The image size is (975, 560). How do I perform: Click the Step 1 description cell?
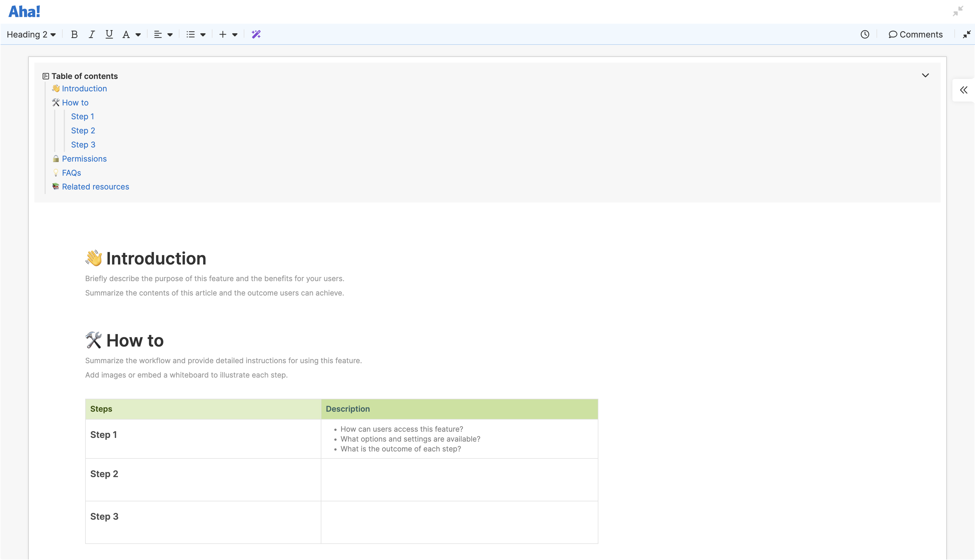point(459,438)
